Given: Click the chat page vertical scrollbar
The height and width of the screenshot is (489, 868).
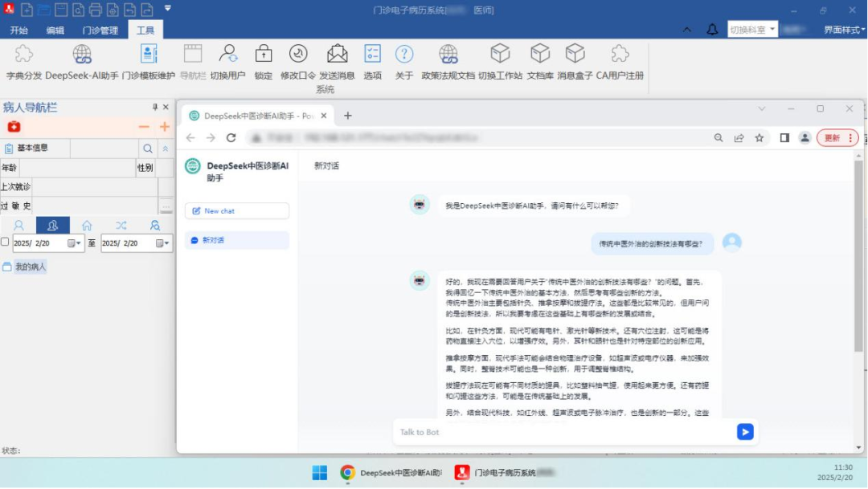Looking at the screenshot, I should point(858,255).
